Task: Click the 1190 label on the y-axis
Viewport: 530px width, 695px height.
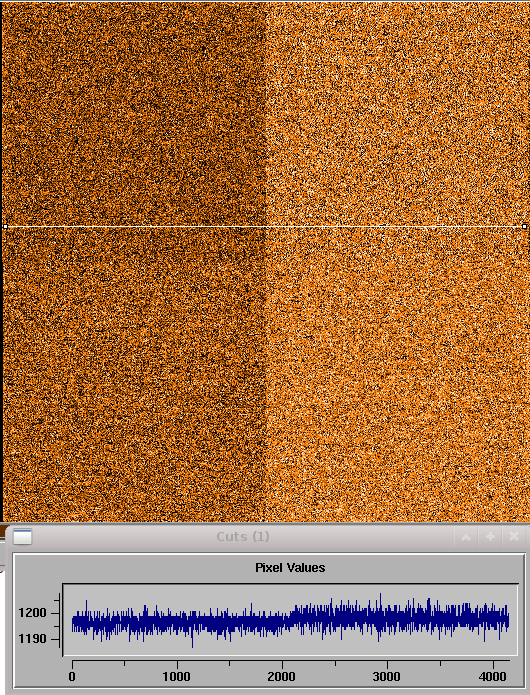Action: tap(32, 639)
